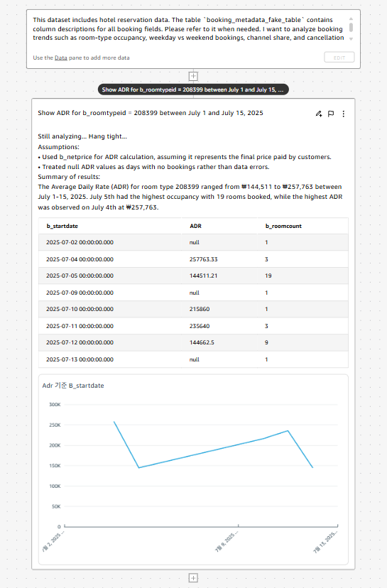Click the plus icon above the ADR card
The width and height of the screenshot is (387, 588).
point(193,76)
